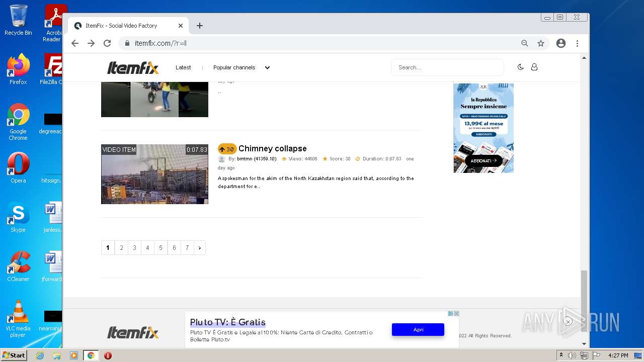The width and height of the screenshot is (644, 362).
Task: Click Chimney collapse description text
Action: click(x=316, y=182)
